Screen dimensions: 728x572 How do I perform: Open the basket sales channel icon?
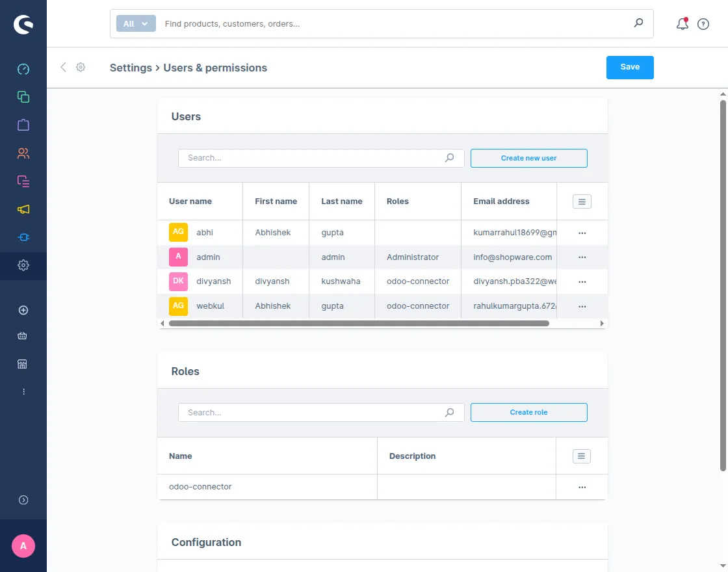click(22, 335)
